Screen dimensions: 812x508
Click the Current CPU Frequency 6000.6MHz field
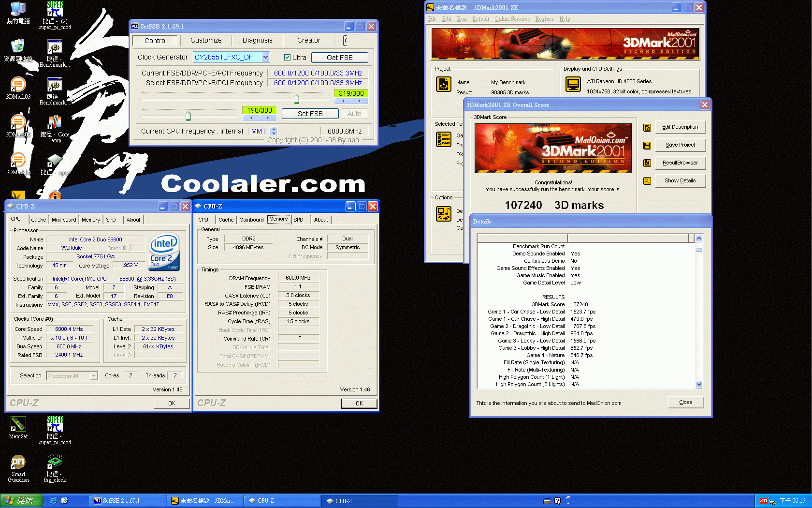[345, 131]
